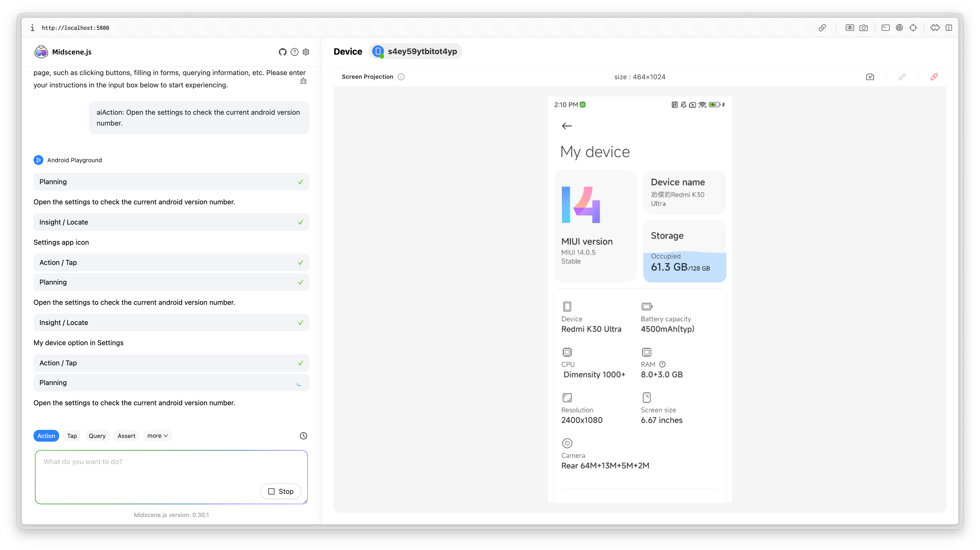Toggle browser split view icon
Viewport: 980px width, 550px height.
[x=949, y=28]
